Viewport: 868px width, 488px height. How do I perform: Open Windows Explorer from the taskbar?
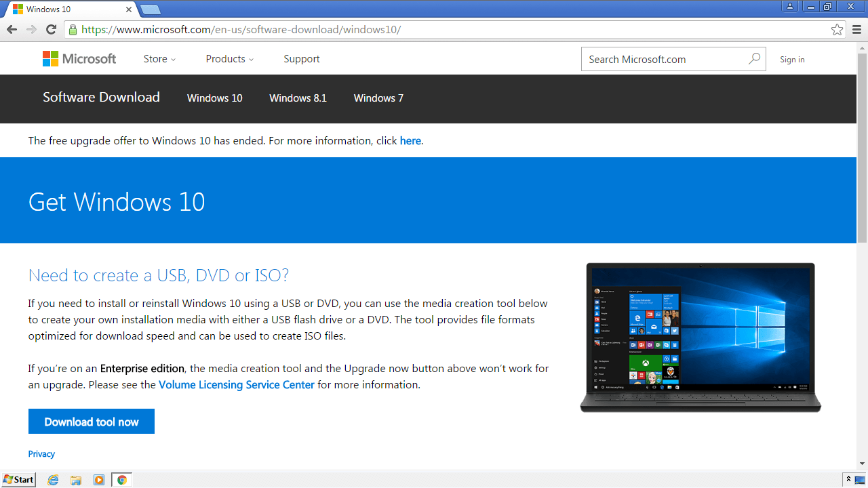click(x=76, y=480)
